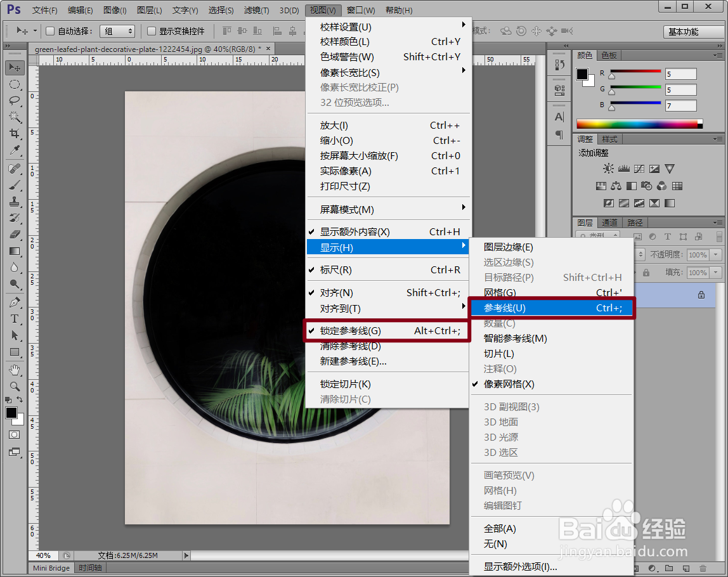Viewport: 728px width, 577px height.
Task: Show the 时间轴 panel
Action: (89, 567)
